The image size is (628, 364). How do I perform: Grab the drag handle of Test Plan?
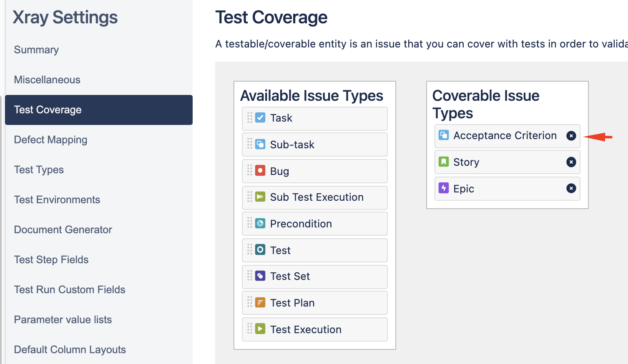click(250, 302)
